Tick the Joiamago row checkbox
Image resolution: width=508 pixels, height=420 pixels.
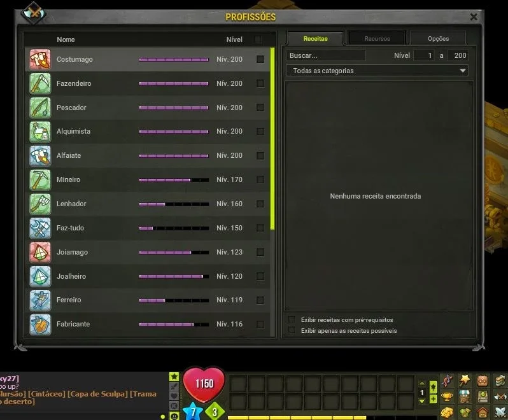[260, 252]
